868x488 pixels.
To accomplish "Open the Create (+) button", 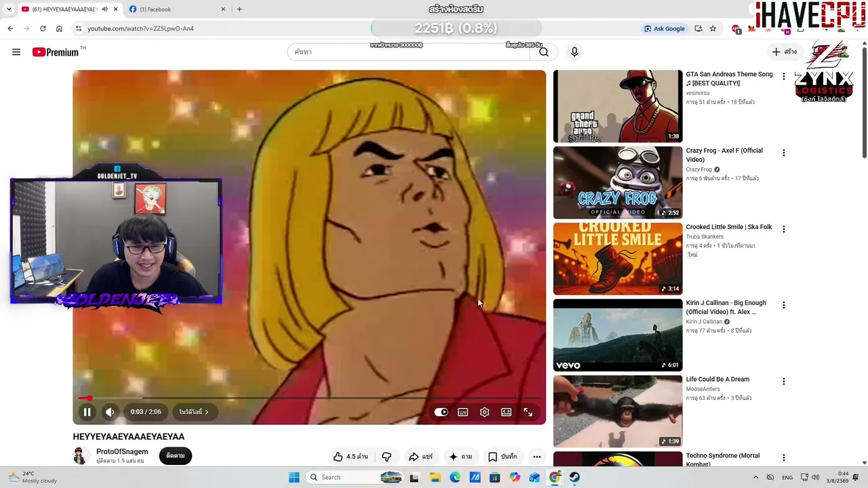I will pyautogui.click(x=785, y=52).
